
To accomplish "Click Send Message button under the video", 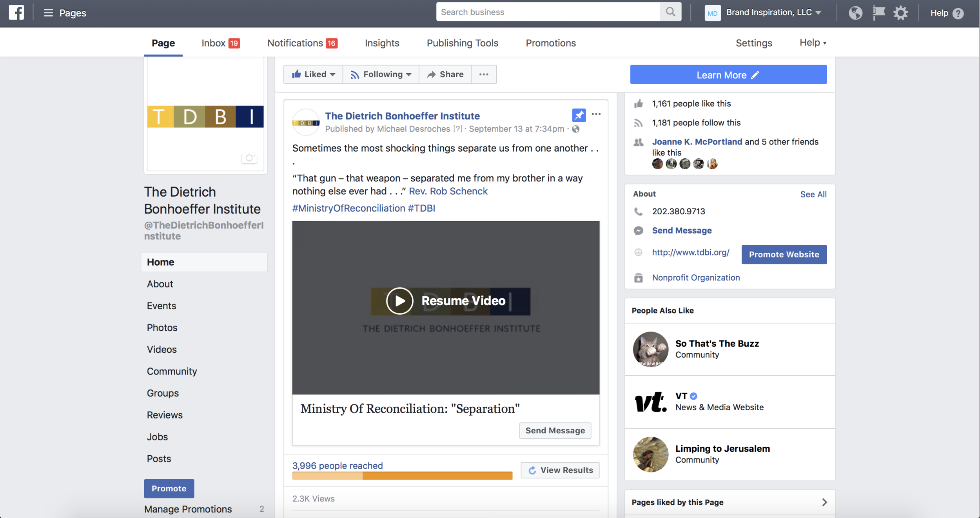I will (555, 431).
